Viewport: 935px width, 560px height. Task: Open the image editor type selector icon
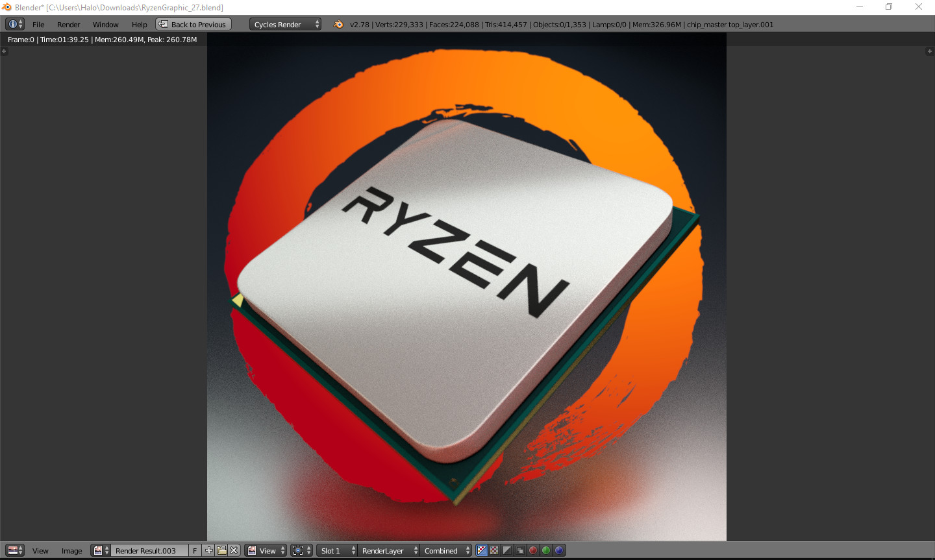click(14, 550)
